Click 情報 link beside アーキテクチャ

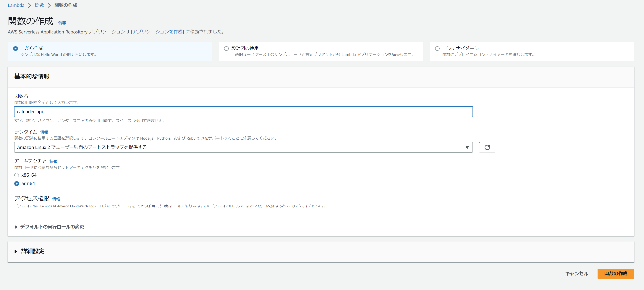pyautogui.click(x=53, y=161)
